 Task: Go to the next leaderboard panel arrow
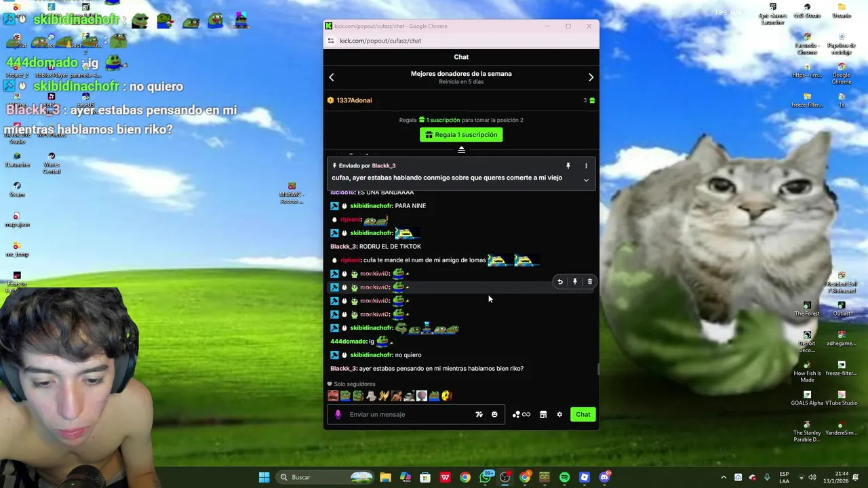(591, 77)
